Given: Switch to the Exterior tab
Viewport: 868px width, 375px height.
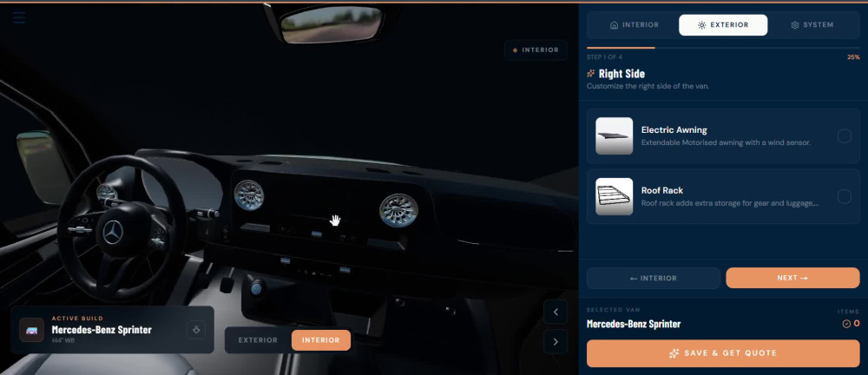Looking at the screenshot, I should tap(723, 25).
